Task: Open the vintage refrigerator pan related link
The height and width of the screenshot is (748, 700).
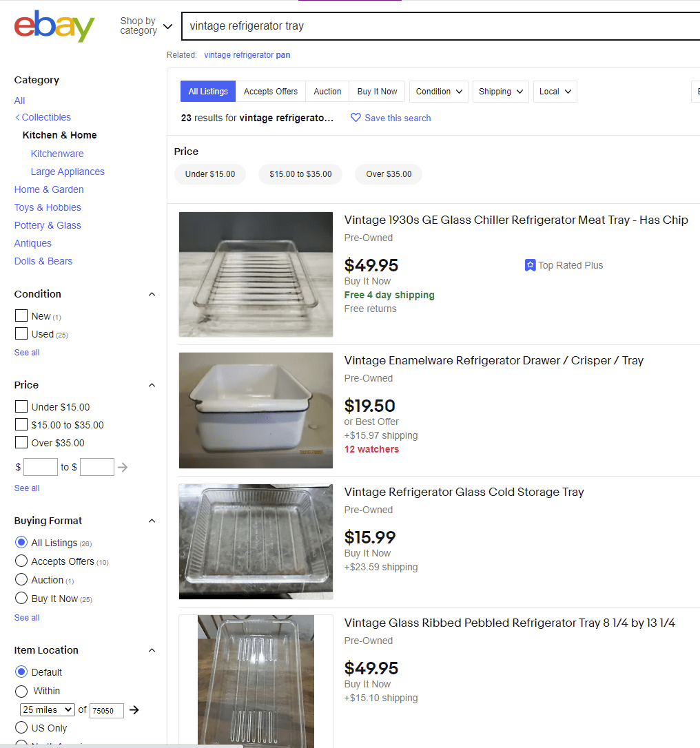Action: click(x=247, y=55)
